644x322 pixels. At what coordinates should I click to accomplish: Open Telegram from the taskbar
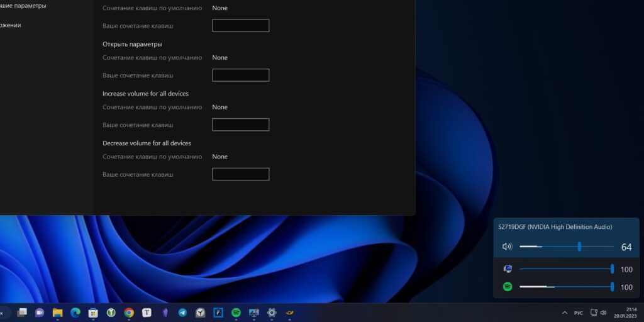point(182,313)
